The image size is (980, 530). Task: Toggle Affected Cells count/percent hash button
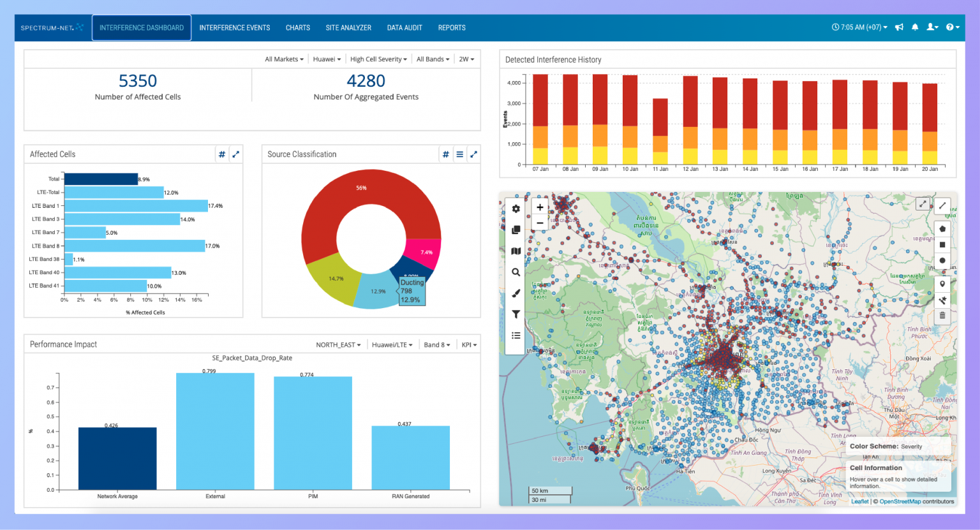222,154
